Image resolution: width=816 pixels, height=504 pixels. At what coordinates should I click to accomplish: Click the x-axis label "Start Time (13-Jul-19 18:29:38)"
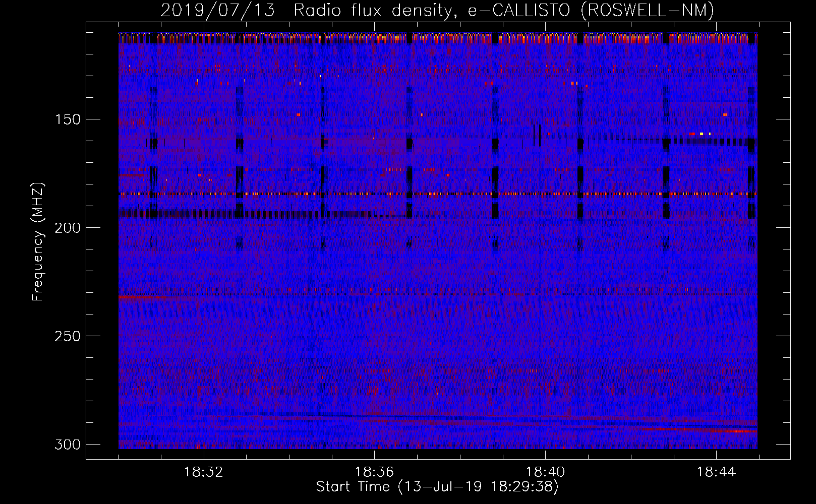437,487
